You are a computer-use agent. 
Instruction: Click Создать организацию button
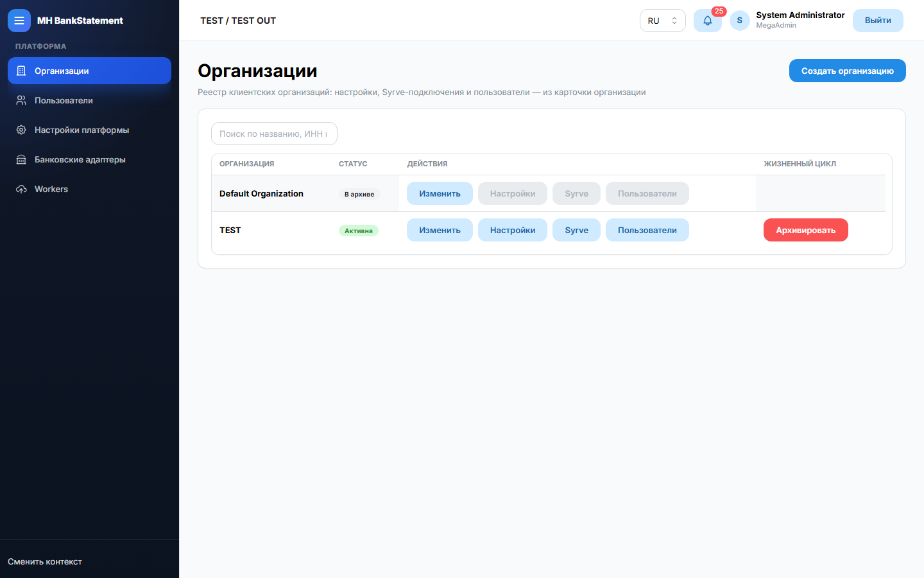[847, 71]
